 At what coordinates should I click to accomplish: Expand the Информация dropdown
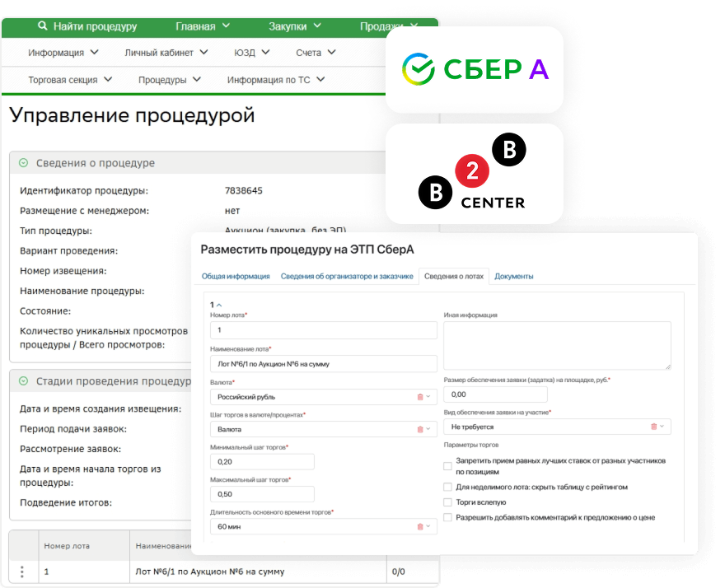(x=63, y=53)
